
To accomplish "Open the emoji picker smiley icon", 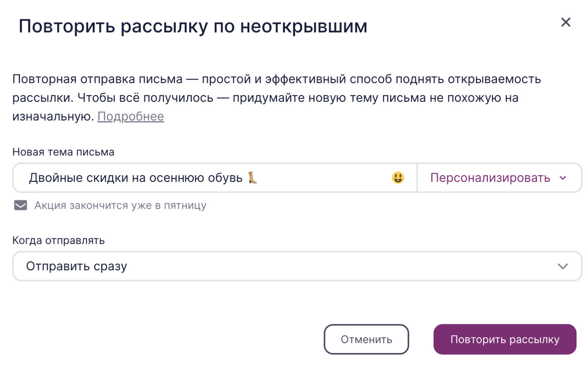I will click(x=398, y=178).
